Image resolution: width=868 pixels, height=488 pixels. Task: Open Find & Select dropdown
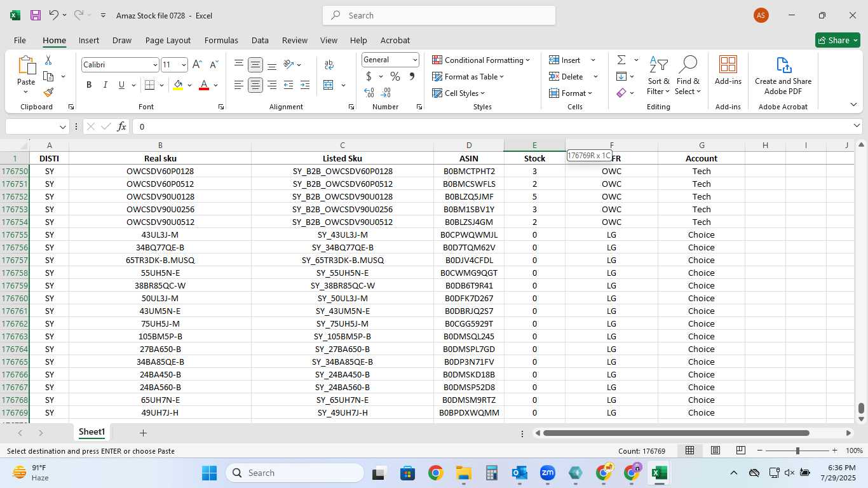pos(688,76)
